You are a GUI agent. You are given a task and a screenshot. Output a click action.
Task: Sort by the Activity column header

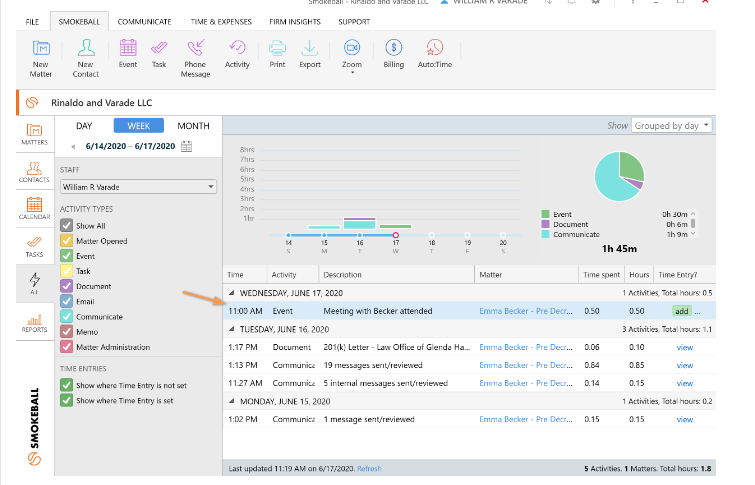(x=293, y=275)
